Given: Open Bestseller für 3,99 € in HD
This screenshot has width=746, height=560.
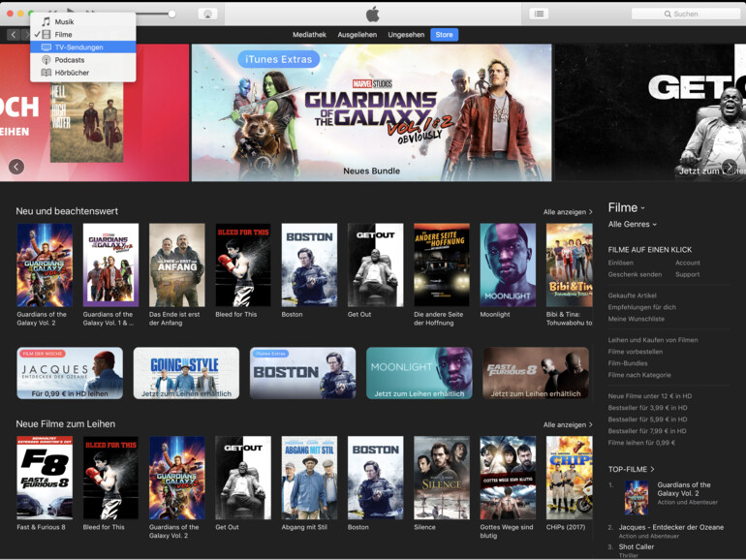Looking at the screenshot, I should pos(647,408).
